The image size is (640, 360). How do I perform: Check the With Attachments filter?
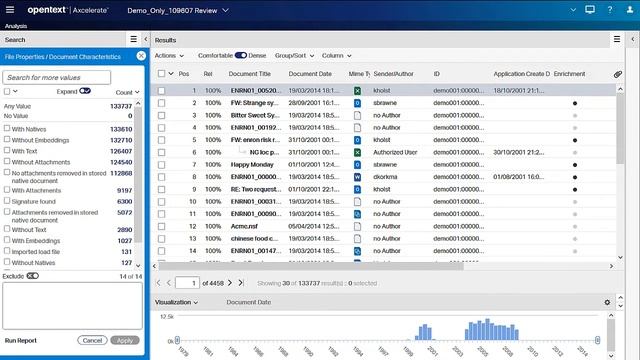(x=7, y=189)
